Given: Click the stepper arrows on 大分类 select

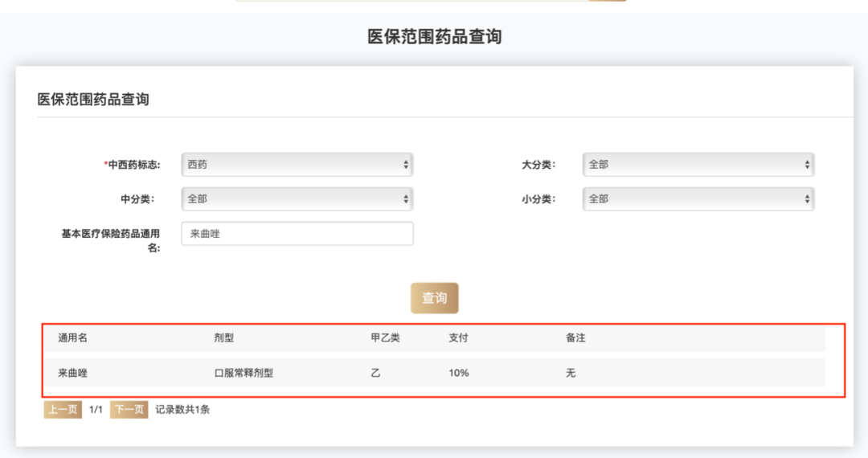Looking at the screenshot, I should pos(807,164).
